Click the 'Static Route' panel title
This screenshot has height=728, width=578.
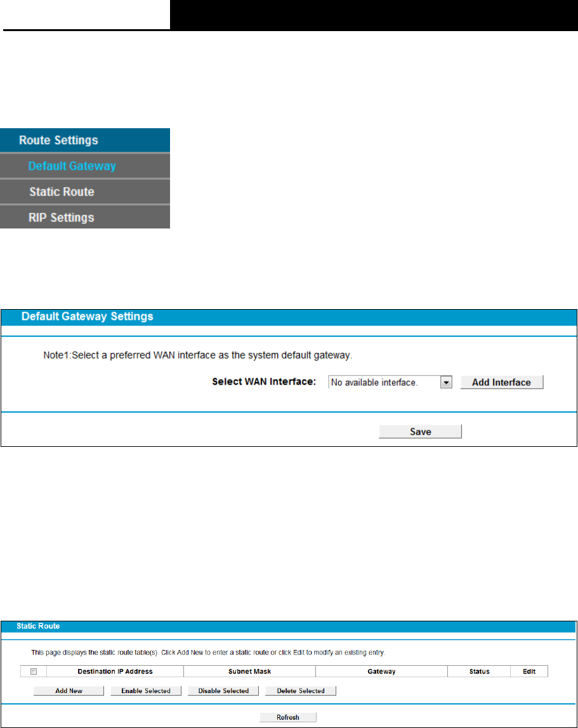pos(38,626)
